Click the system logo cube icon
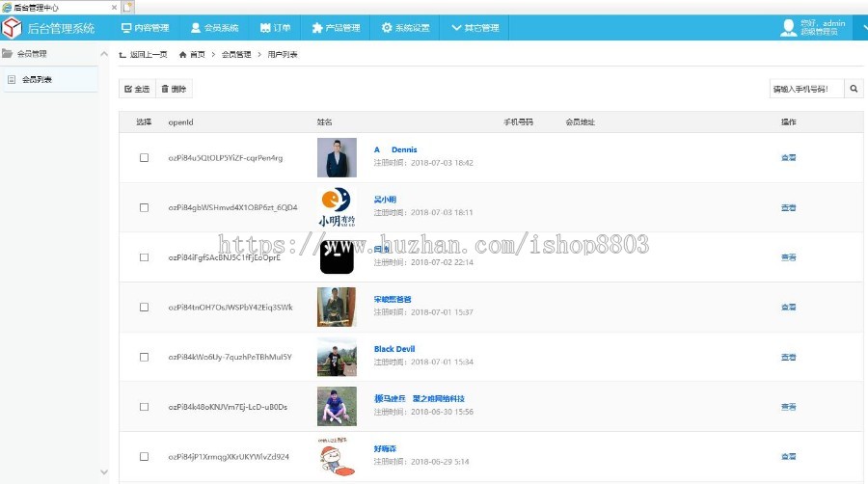 (x=12, y=28)
